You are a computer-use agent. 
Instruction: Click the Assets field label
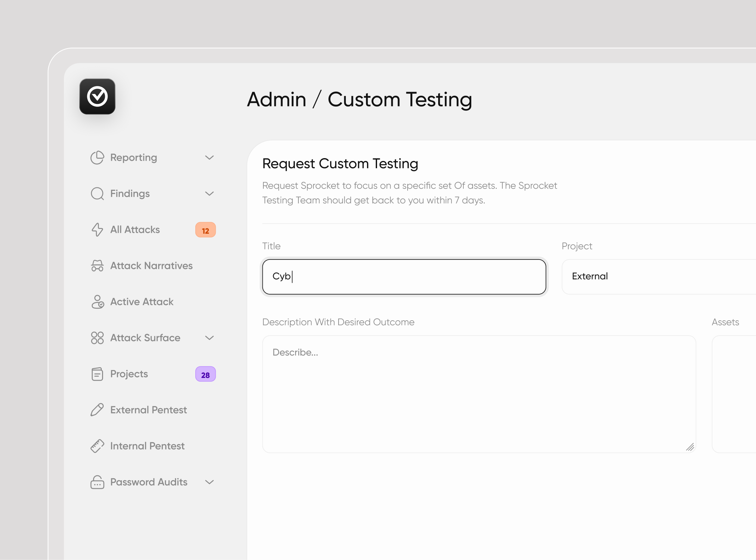coord(725,322)
